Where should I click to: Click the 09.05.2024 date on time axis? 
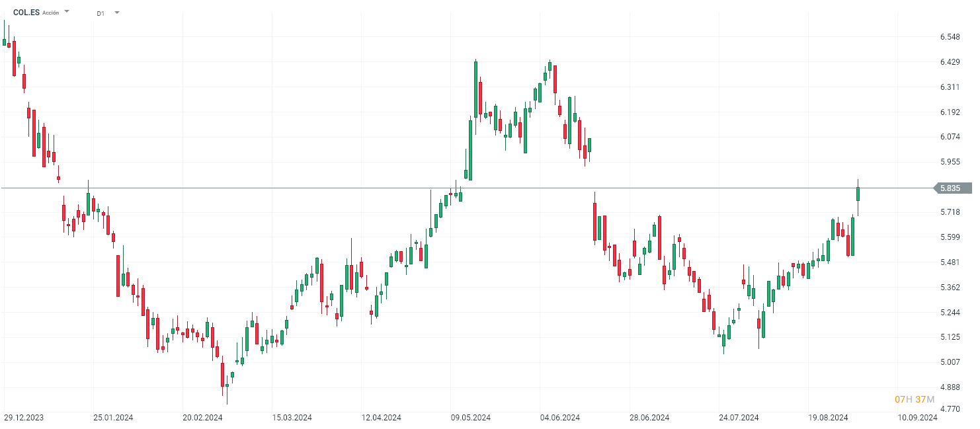coord(471,418)
